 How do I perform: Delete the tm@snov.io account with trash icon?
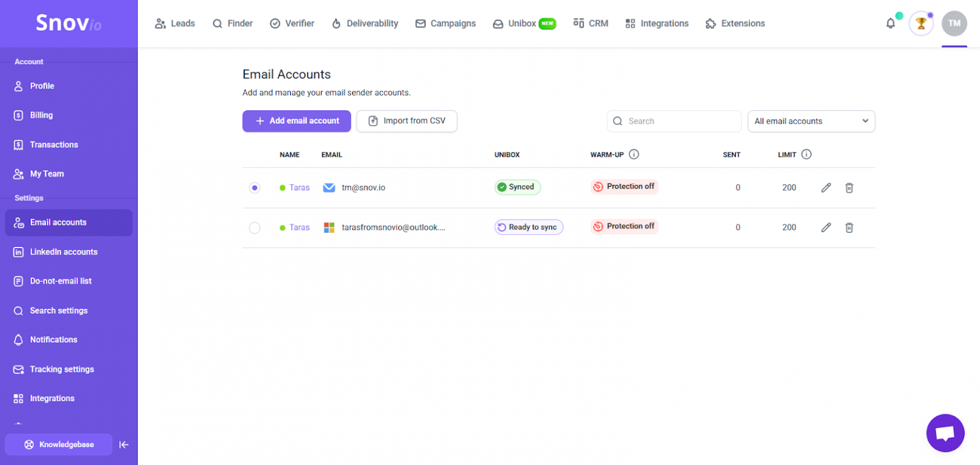click(849, 188)
